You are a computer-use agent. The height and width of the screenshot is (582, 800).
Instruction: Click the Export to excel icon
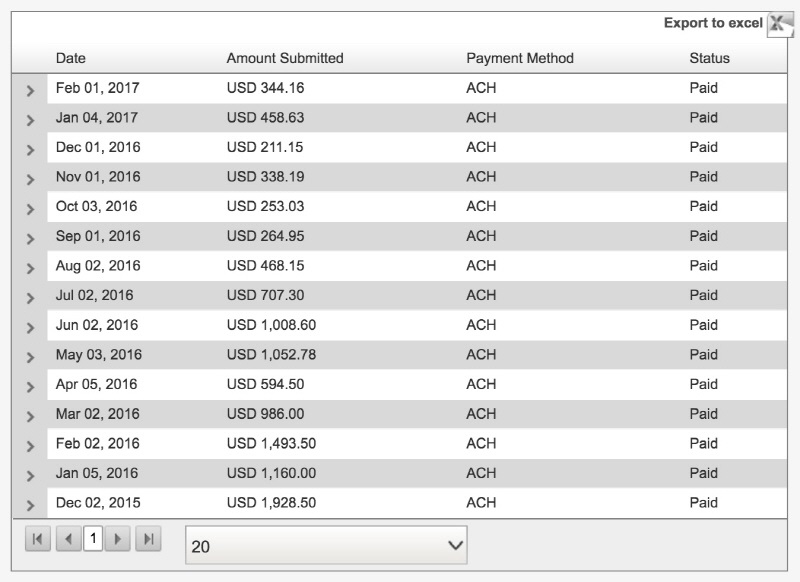pyautogui.click(x=780, y=24)
